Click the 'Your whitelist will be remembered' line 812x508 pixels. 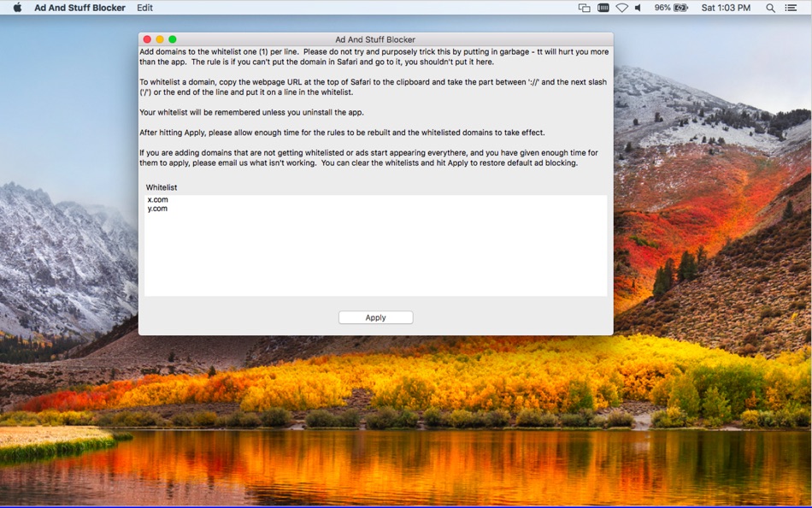click(251, 112)
